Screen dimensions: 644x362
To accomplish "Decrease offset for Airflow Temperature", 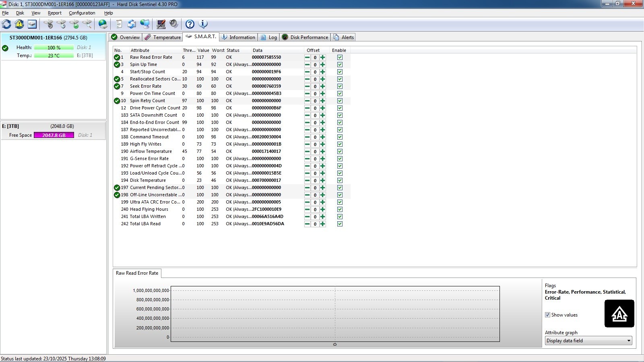I will (308, 152).
